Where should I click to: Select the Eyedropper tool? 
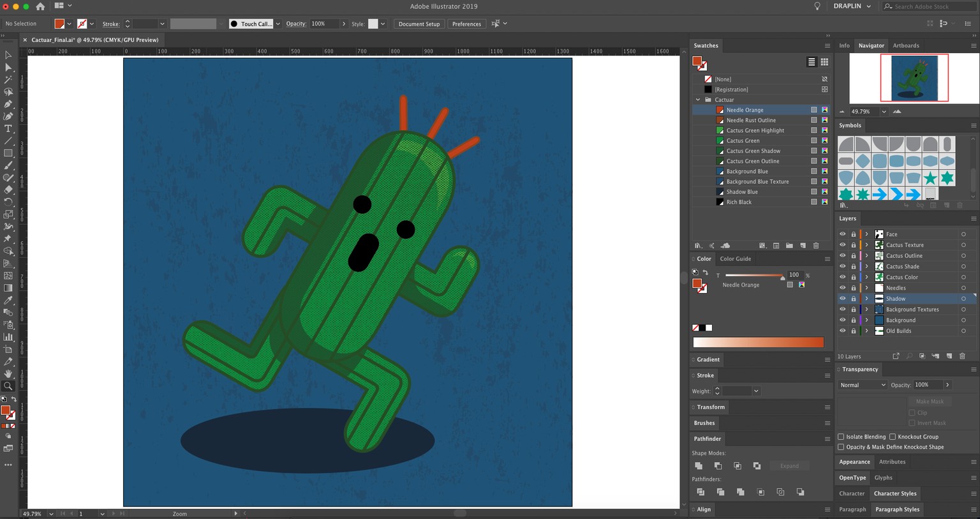[x=8, y=300]
